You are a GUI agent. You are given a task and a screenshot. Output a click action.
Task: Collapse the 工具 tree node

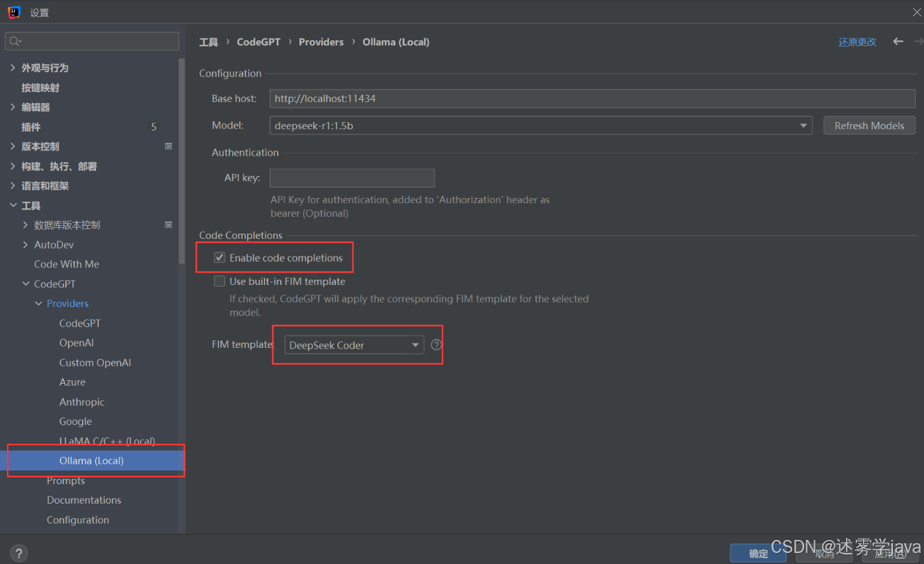13,205
